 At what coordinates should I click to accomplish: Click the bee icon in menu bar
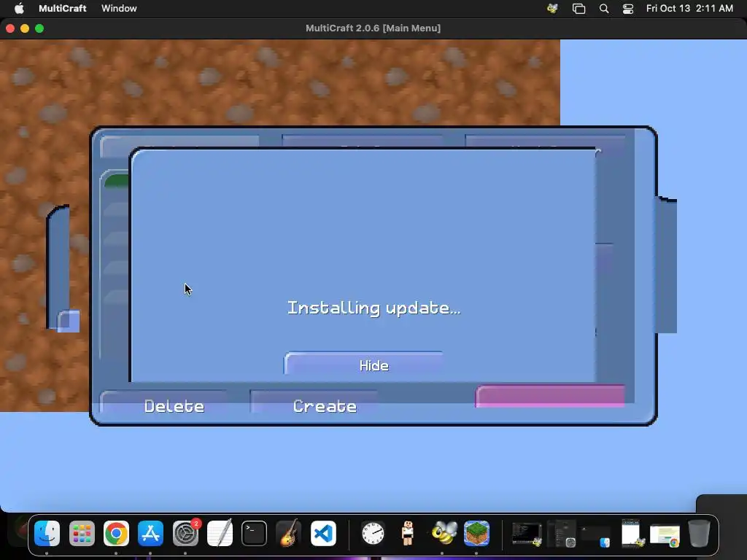(553, 8)
